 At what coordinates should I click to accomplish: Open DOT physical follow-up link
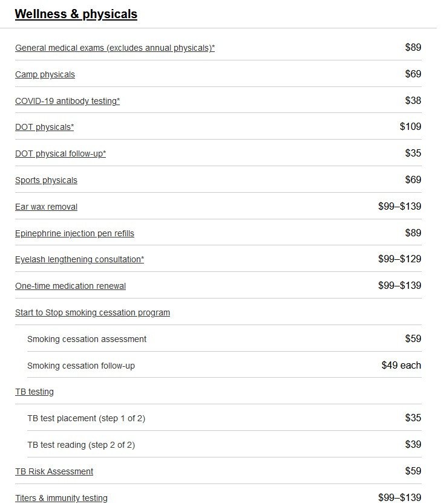pyautogui.click(x=60, y=153)
